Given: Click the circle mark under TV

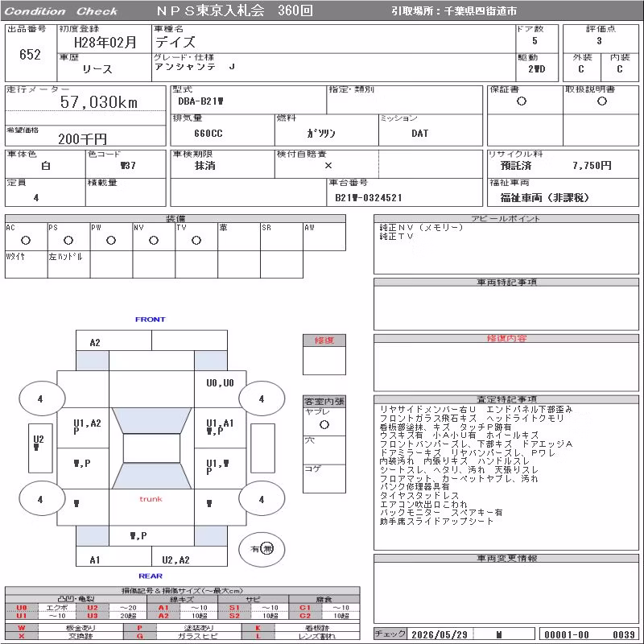Looking at the screenshot, I should [x=196, y=240].
